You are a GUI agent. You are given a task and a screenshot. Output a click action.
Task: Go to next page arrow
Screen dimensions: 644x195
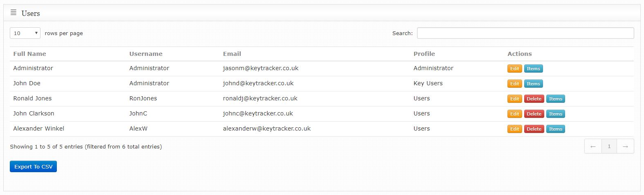625,146
